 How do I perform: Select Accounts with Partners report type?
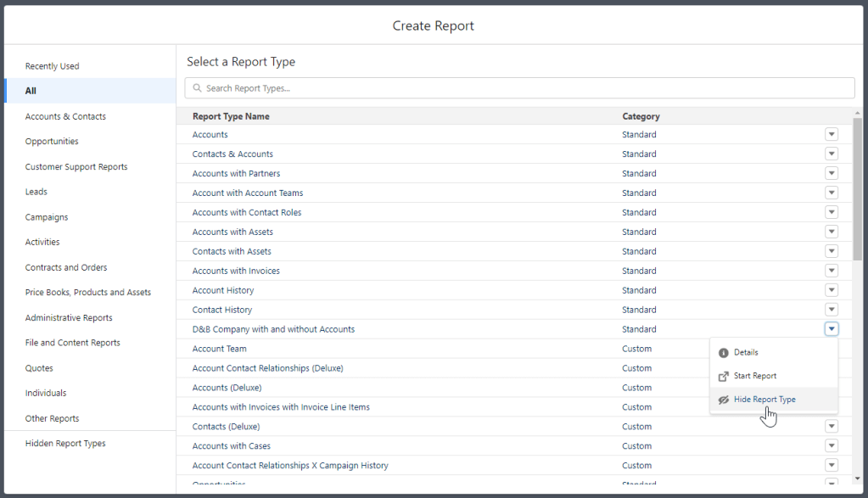click(x=236, y=174)
